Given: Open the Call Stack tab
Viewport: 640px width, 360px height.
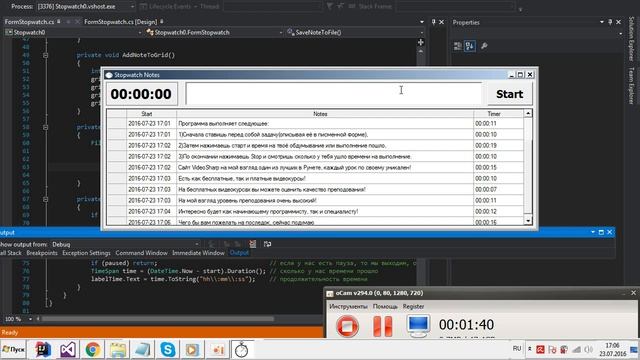Looking at the screenshot, I should 10,253.
